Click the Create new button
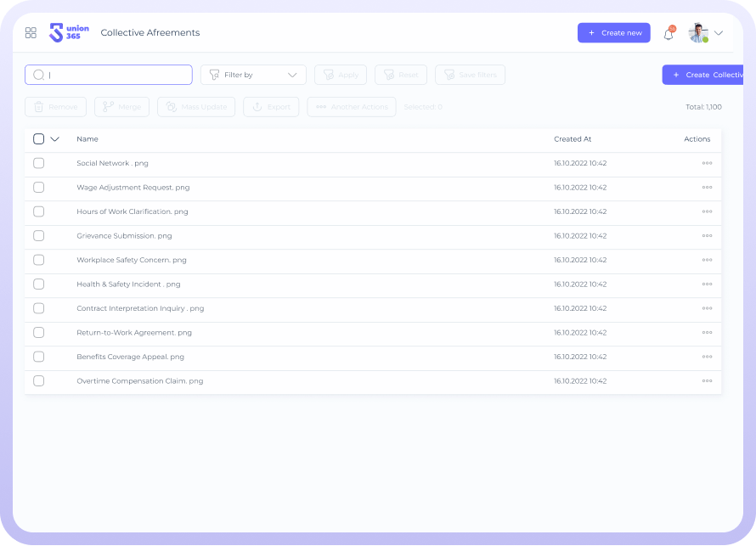The height and width of the screenshot is (546, 756). (613, 33)
